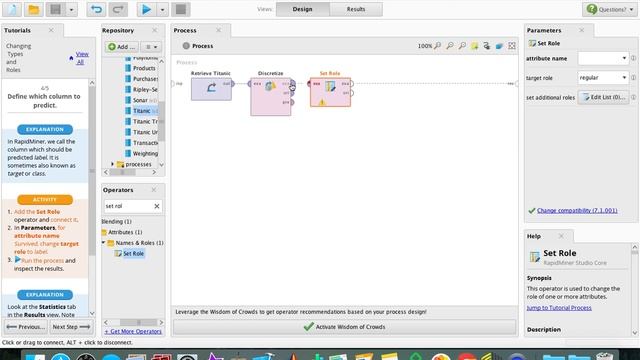Select the highlighted Titanic data set
640x360 pixels.
(x=141, y=111)
